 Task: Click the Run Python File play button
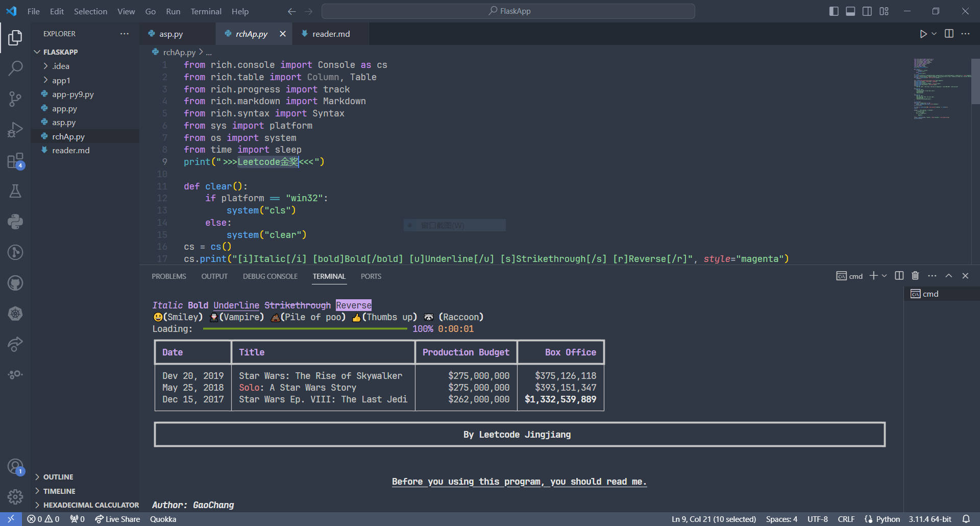pyautogui.click(x=923, y=34)
